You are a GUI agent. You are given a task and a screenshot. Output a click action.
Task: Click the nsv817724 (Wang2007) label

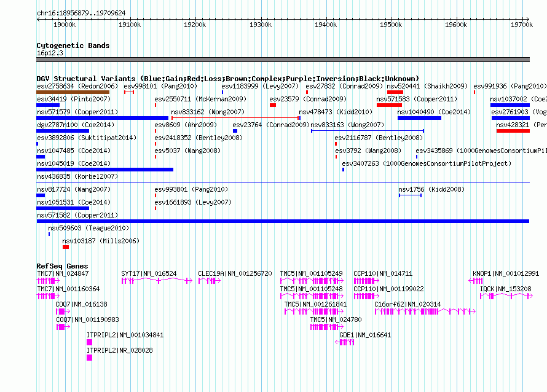click(74, 189)
